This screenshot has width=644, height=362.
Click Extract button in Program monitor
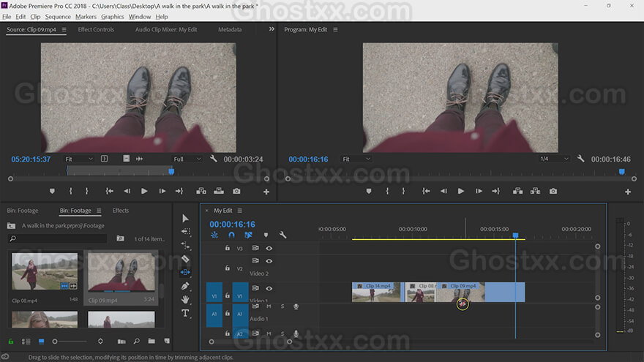coord(535,192)
